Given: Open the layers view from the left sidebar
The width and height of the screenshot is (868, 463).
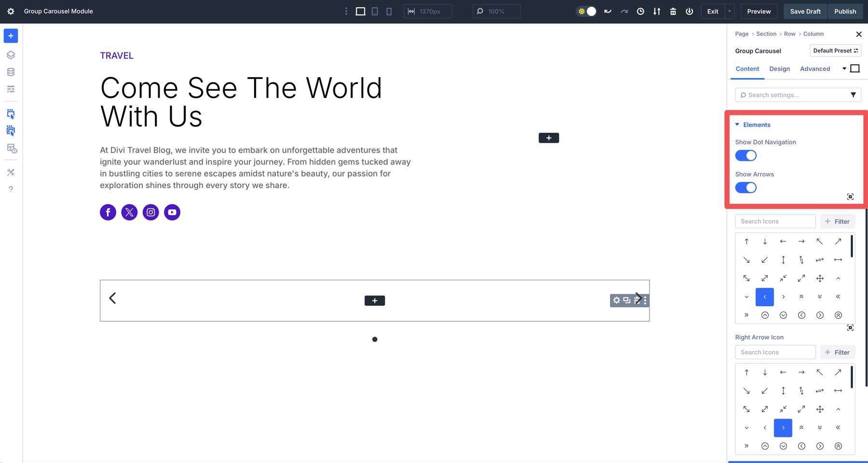Looking at the screenshot, I should [11, 54].
